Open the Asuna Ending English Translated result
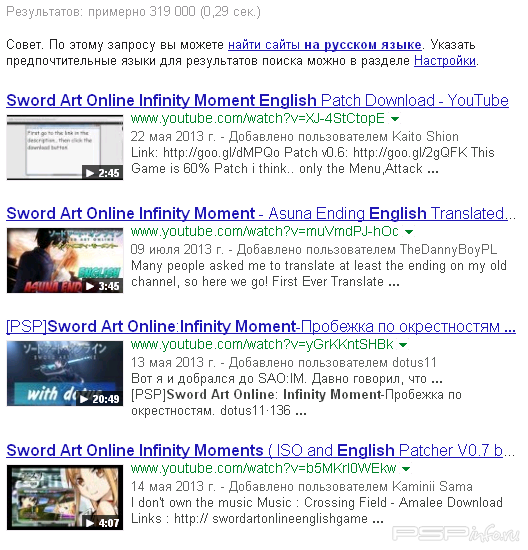This screenshot has width=528, height=550. pyautogui.click(x=261, y=214)
